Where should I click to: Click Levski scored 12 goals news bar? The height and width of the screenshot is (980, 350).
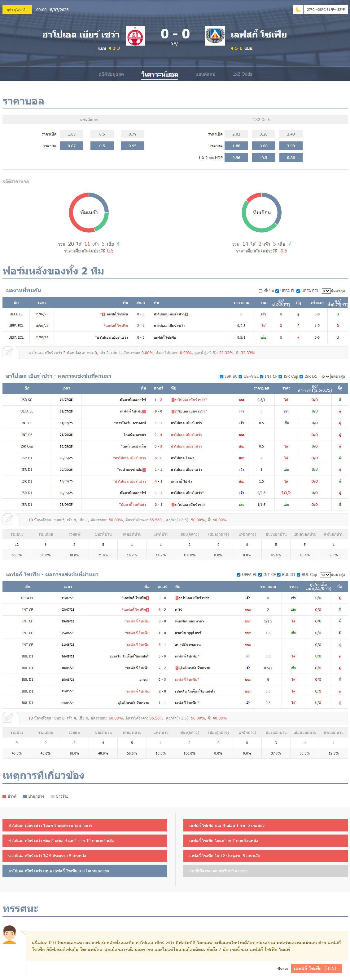point(266,856)
